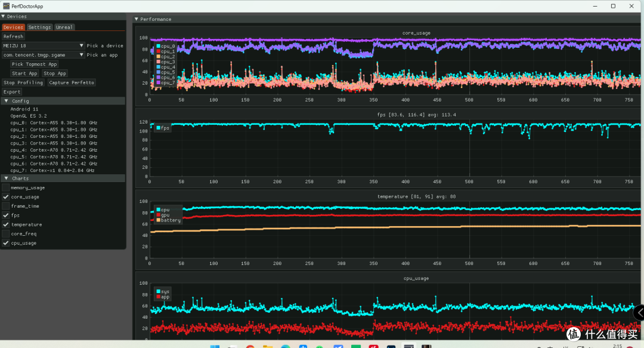
Task: Click the cpu_0 Cortex-A55 config row
Action: [x=54, y=122]
